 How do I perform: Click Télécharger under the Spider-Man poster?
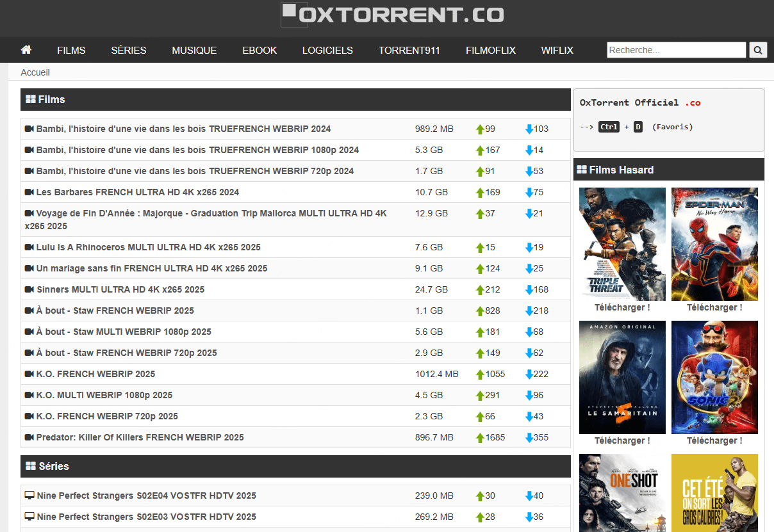click(714, 307)
